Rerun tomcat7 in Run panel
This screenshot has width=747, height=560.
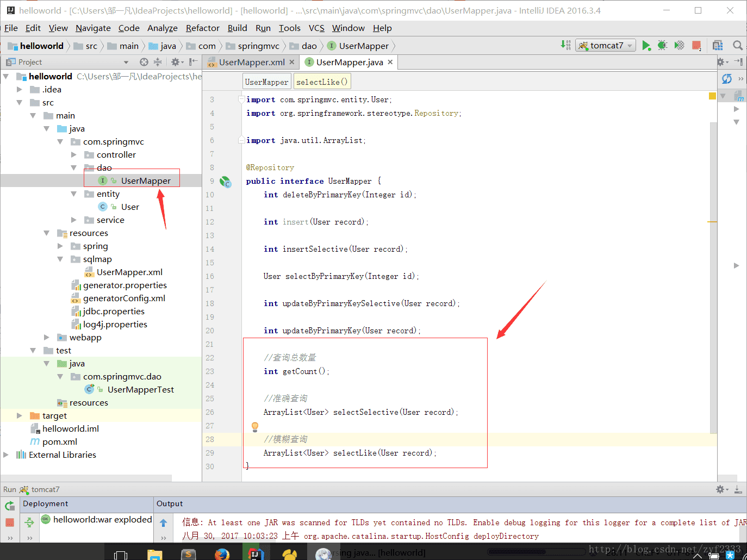10,506
